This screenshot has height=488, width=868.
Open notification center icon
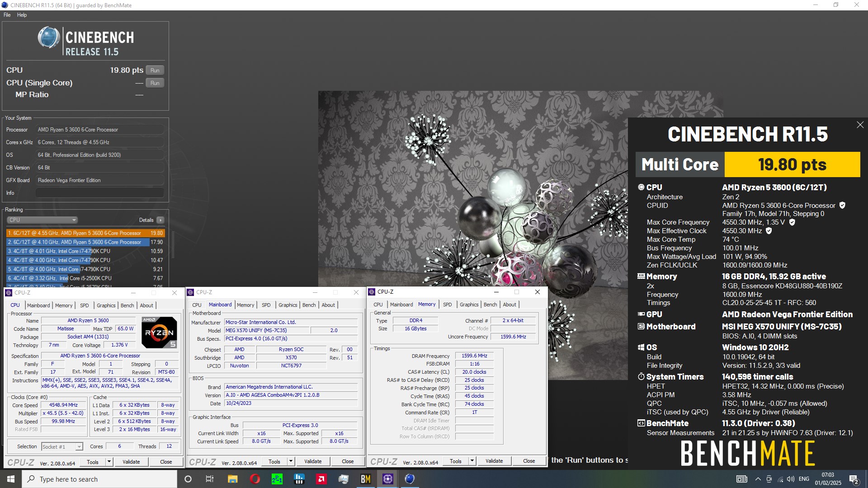click(854, 479)
